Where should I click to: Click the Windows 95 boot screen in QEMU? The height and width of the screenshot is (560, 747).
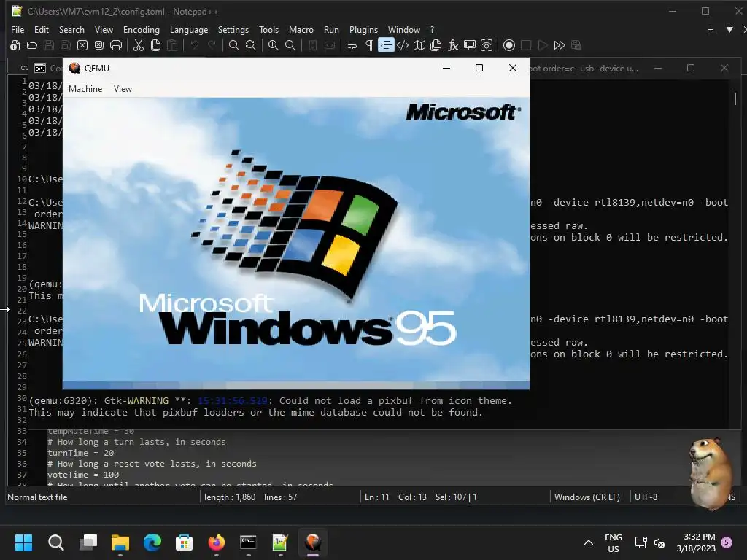296,243
